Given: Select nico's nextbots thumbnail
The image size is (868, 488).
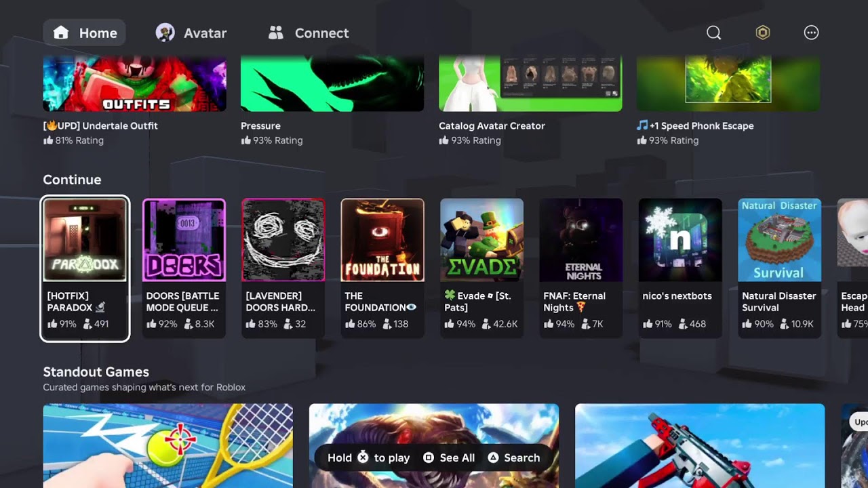Looking at the screenshot, I should [680, 240].
